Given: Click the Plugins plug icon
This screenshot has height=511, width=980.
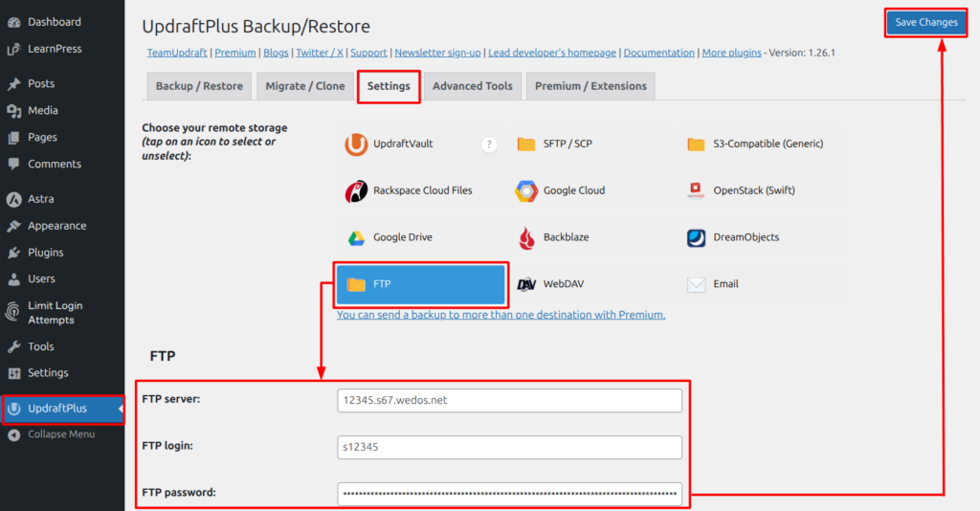Looking at the screenshot, I should (13, 253).
